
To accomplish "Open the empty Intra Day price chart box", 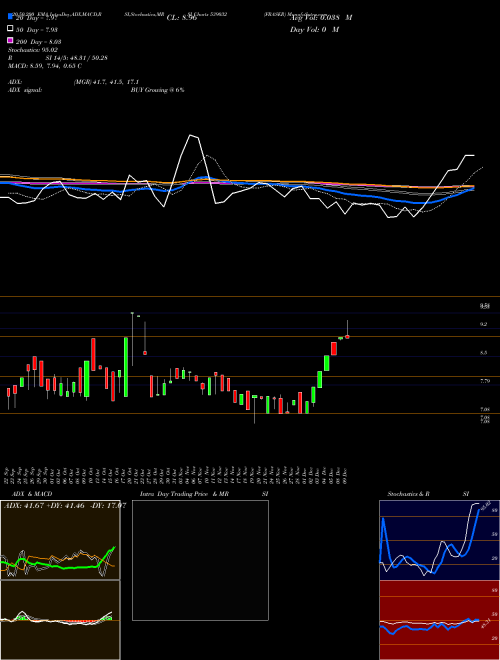I will click(x=200, y=560).
